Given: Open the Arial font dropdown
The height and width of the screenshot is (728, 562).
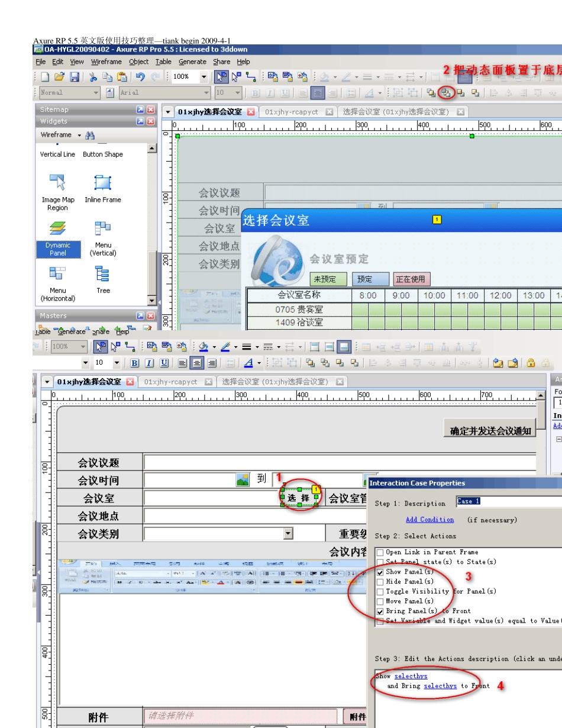Looking at the screenshot, I should (206, 92).
